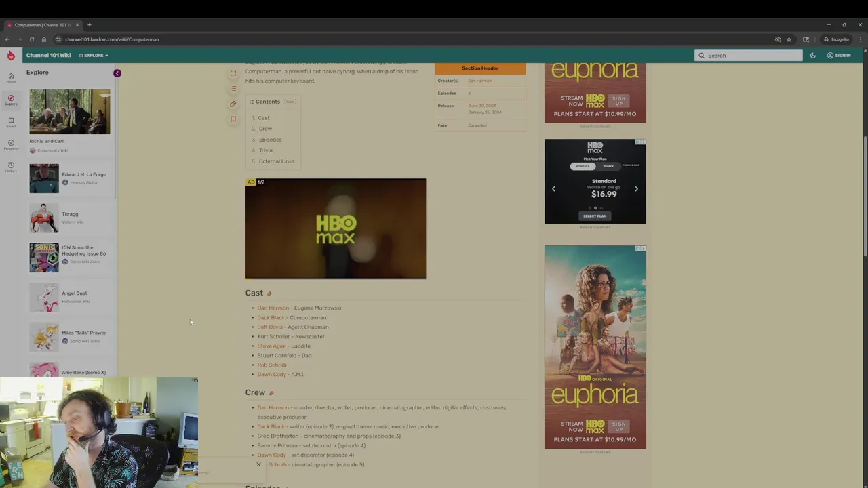Screen dimensions: 868x488
Task: Click the Channel 101 Wiki title link
Action: coord(48,56)
